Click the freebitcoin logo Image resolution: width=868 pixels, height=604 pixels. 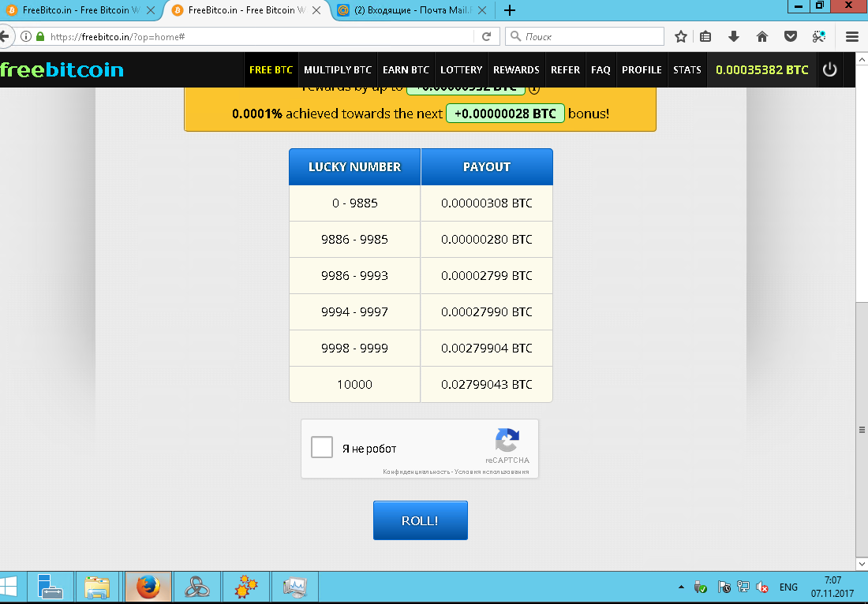(x=62, y=69)
